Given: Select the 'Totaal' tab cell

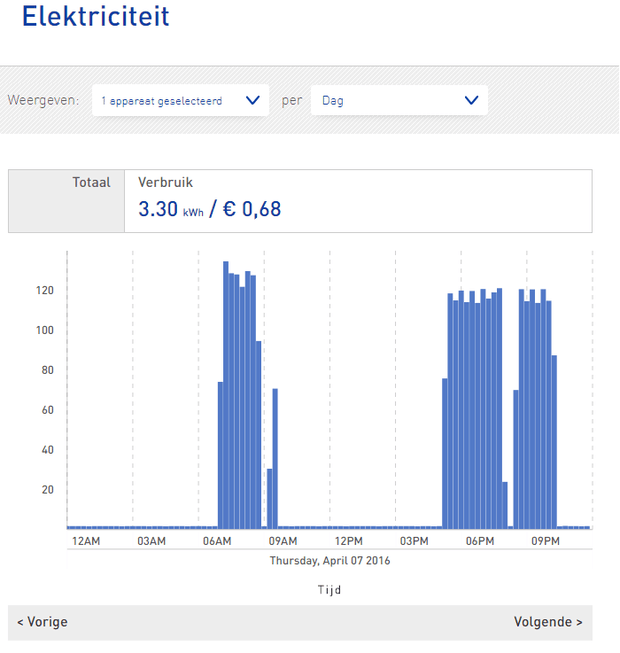Looking at the screenshot, I should tap(67, 201).
